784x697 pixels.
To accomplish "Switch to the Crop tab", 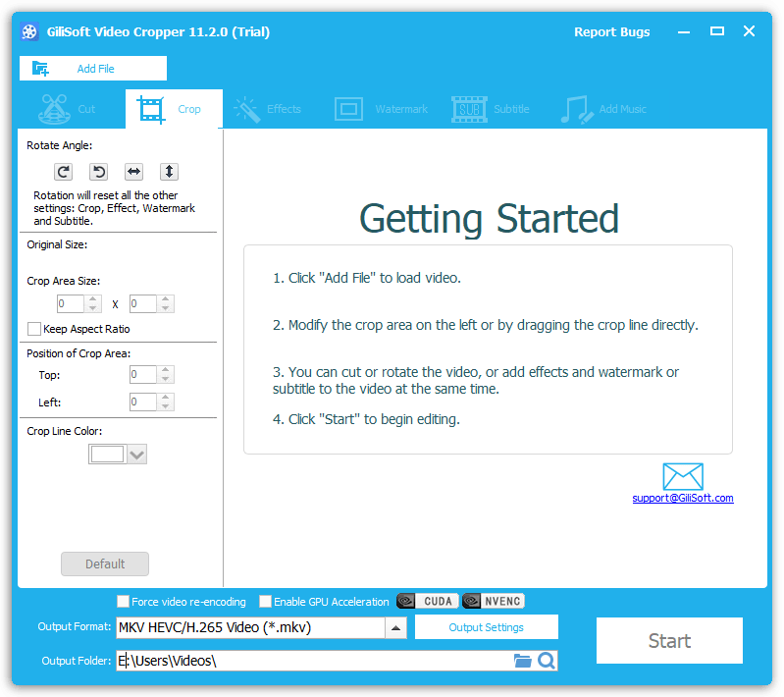I will (175, 109).
